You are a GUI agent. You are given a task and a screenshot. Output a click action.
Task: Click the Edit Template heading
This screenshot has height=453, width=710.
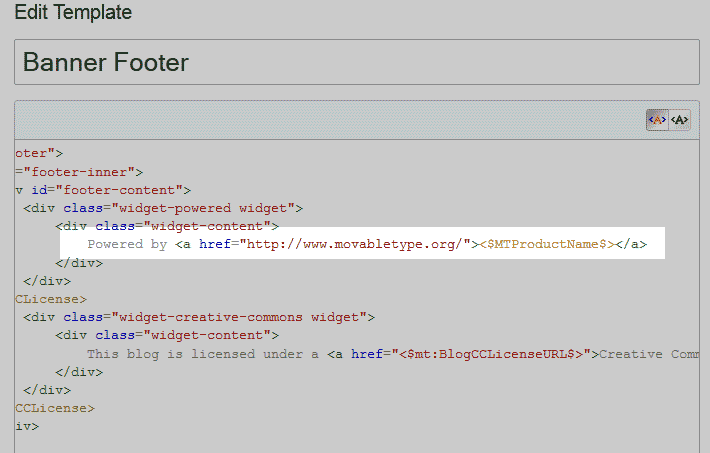[x=73, y=12]
